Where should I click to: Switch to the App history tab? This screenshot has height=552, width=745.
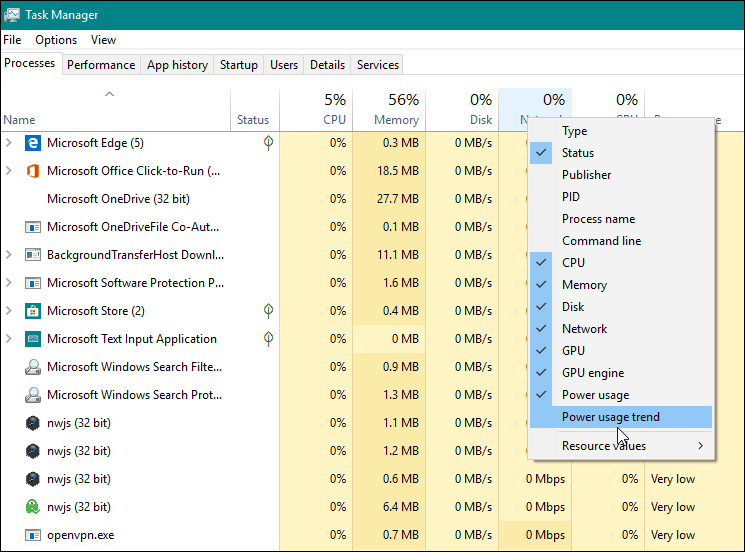coord(177,65)
